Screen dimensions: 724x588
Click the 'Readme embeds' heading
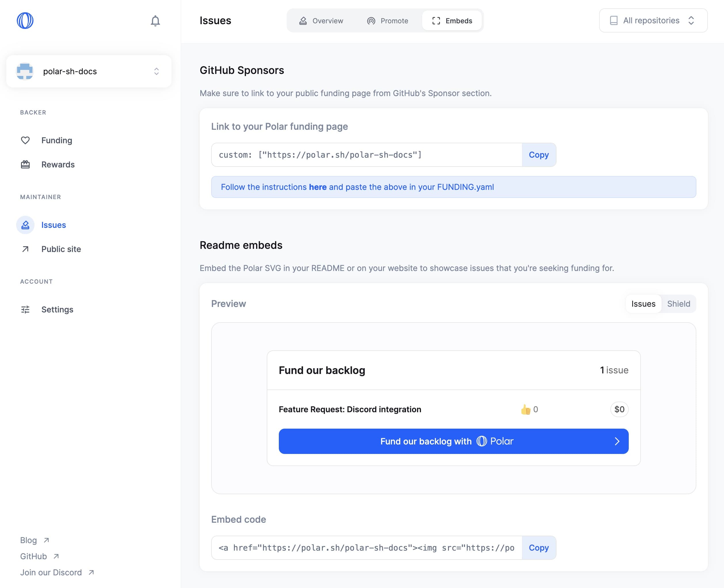(x=241, y=245)
